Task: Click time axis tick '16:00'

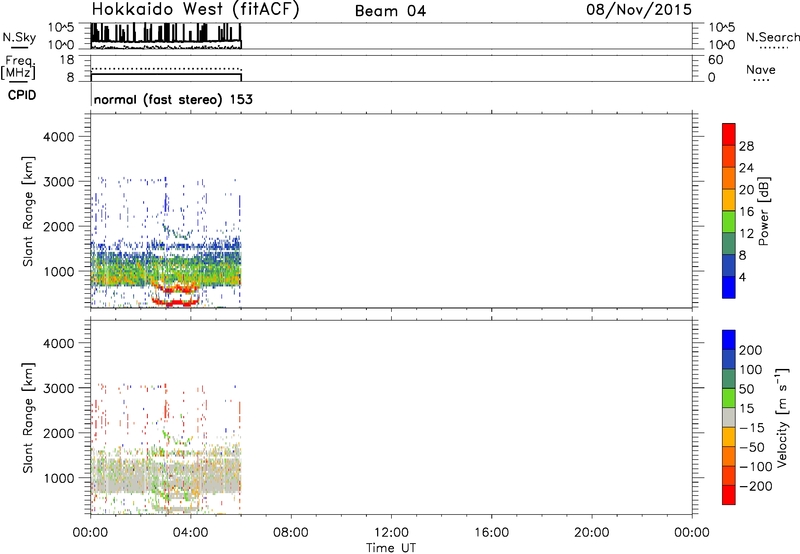Action: (x=491, y=533)
